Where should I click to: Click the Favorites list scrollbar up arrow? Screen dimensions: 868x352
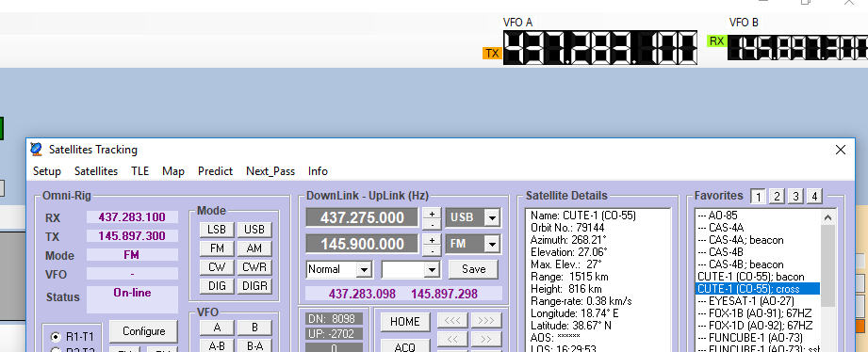pyautogui.click(x=828, y=216)
